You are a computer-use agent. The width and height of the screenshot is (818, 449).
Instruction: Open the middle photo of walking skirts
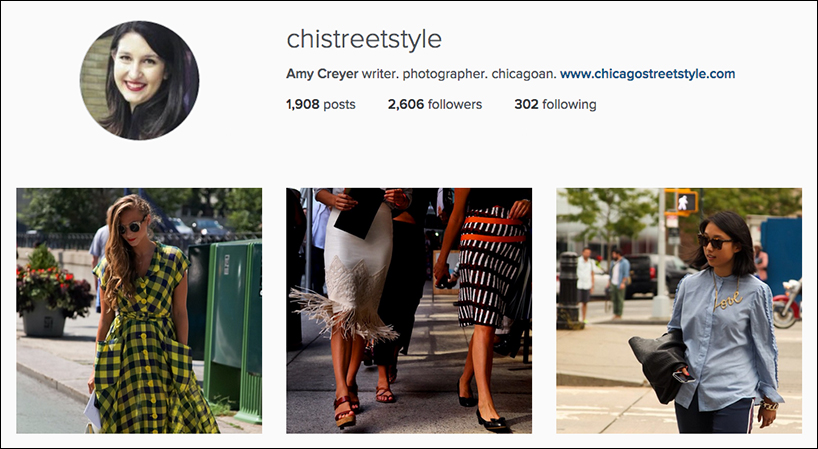coord(409,311)
